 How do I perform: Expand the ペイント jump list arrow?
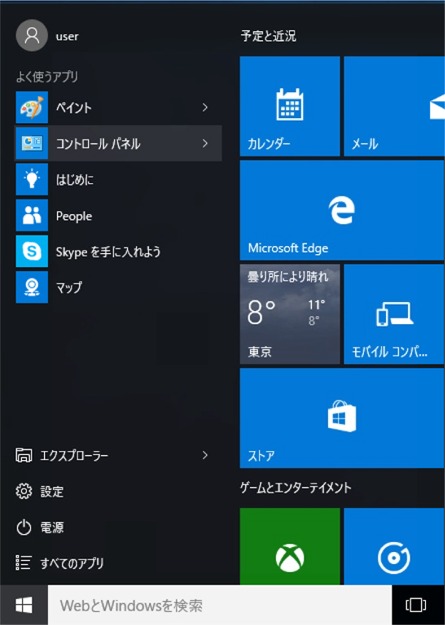205,107
